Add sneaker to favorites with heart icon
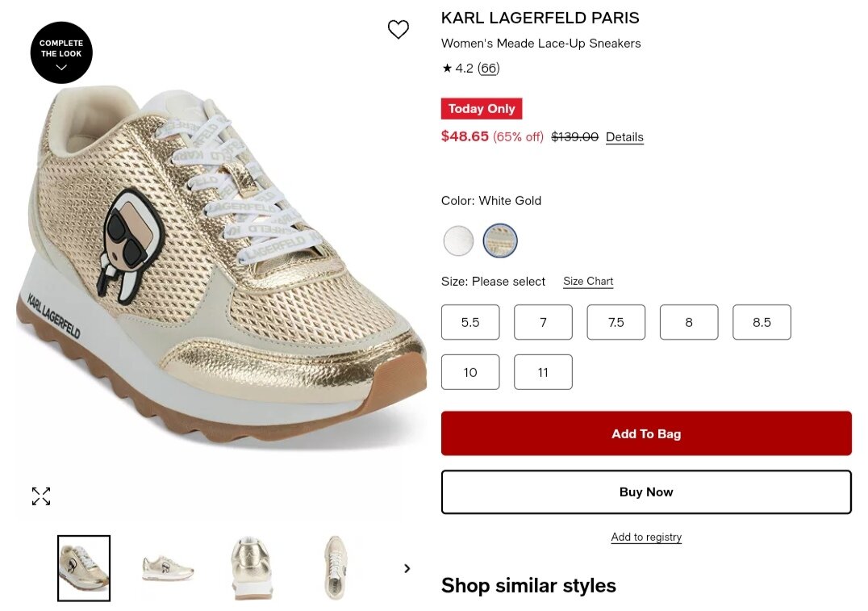Screen dimensions: 868x611 [398, 29]
